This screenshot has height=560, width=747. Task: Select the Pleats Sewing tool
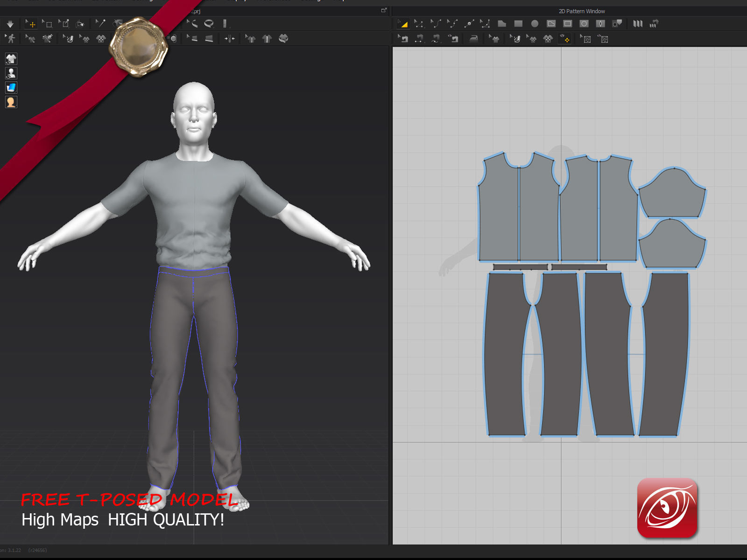tap(654, 23)
